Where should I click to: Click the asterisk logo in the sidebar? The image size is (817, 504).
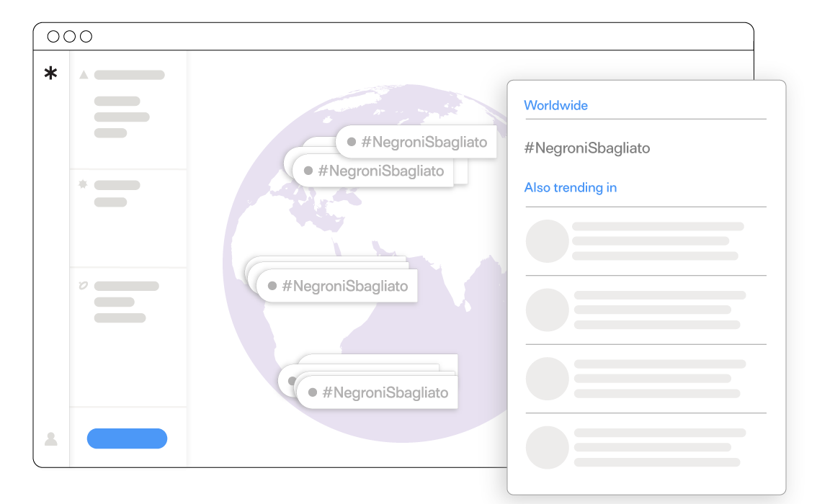click(50, 73)
